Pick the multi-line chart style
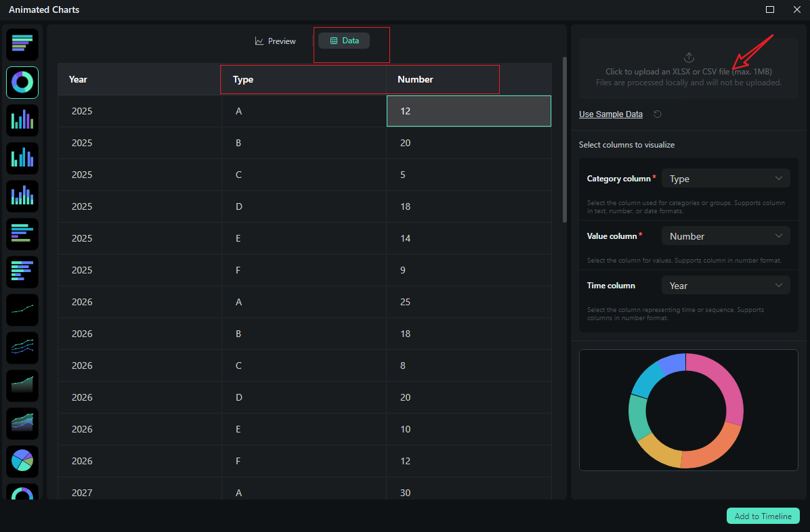This screenshot has height=532, width=810. pos(22,347)
